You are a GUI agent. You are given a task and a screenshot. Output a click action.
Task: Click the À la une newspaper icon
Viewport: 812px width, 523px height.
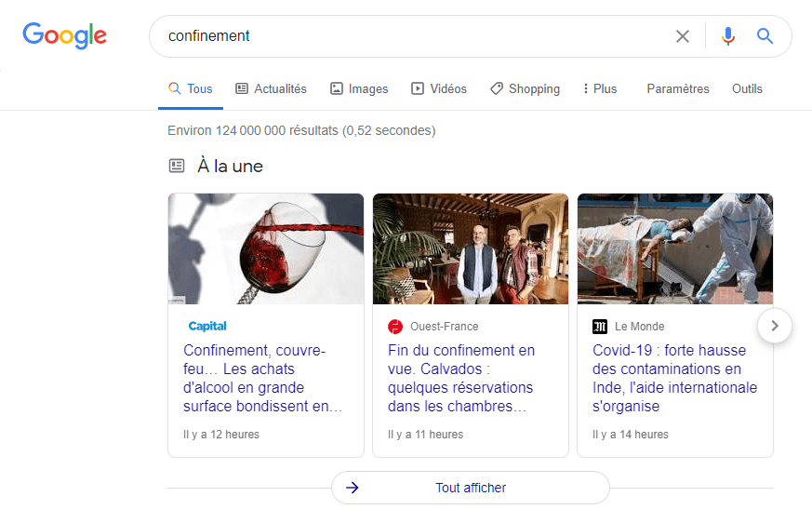click(x=177, y=166)
